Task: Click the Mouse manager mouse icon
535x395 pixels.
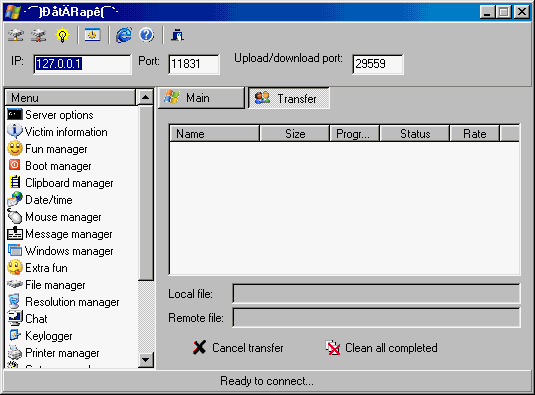Action: pos(15,216)
